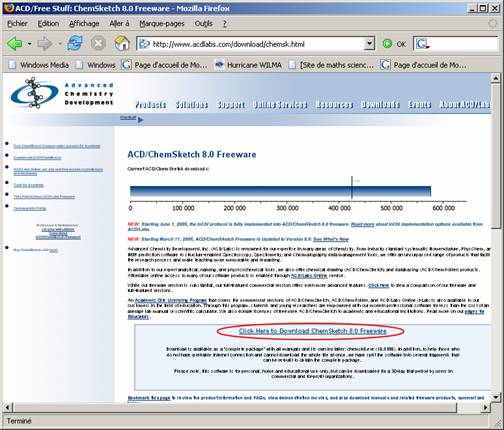This screenshot has height=430, width=504.
Task: Open the ? help menu
Action: coord(225,24)
